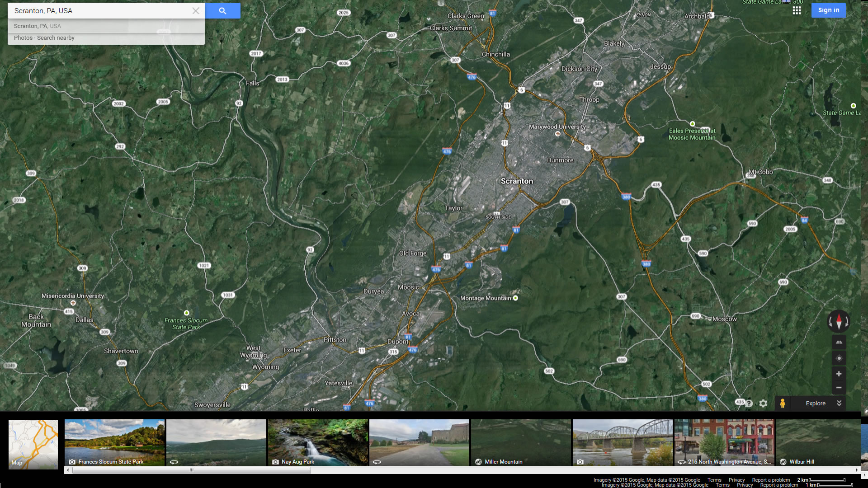This screenshot has width=868, height=488.
Task: Open the Nay Aug Park photo
Action: tap(318, 442)
